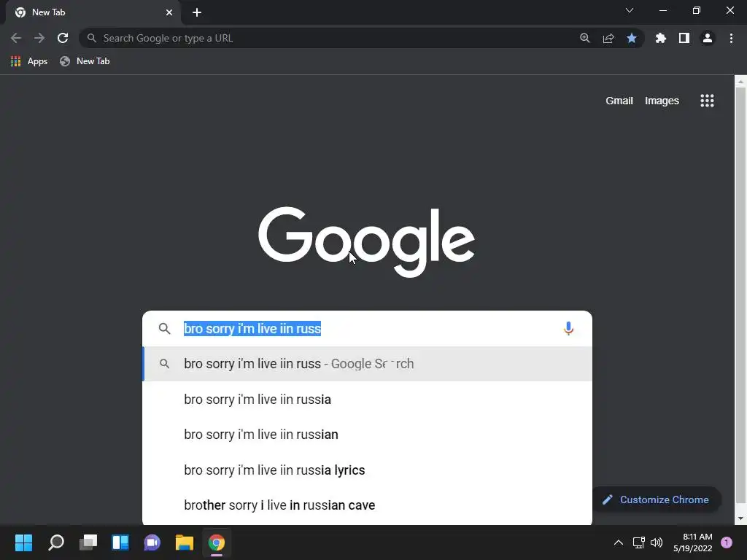
Task: Open Apps bookmarks shortcut
Action: [29, 61]
